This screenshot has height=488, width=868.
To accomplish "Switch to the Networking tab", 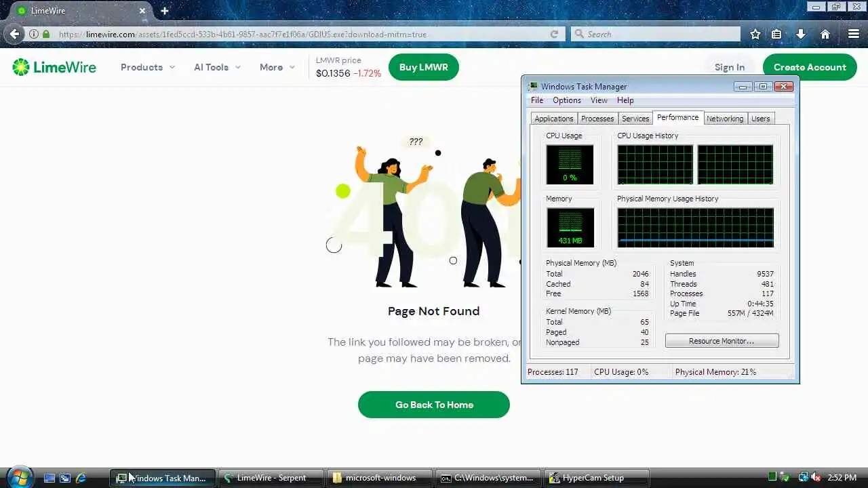I will (x=725, y=119).
